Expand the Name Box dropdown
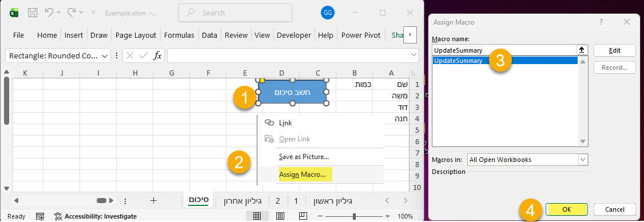The height and width of the screenshot is (222, 644). click(105, 55)
